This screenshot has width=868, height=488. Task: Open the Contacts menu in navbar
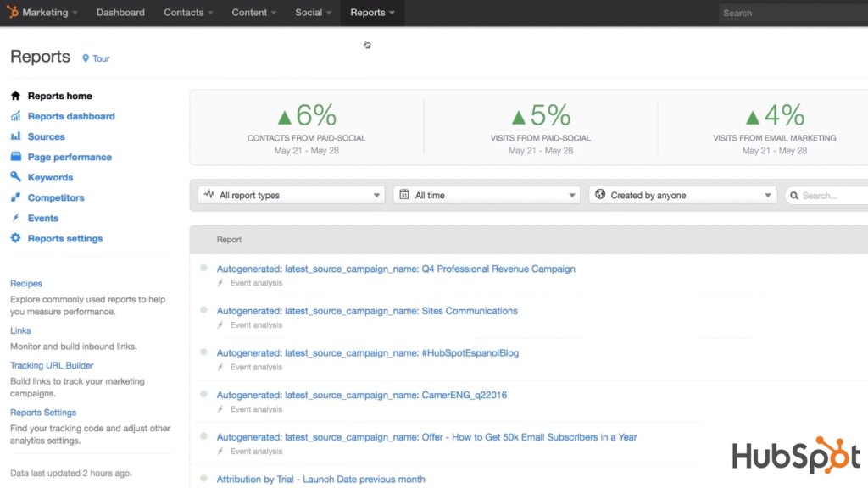click(188, 13)
